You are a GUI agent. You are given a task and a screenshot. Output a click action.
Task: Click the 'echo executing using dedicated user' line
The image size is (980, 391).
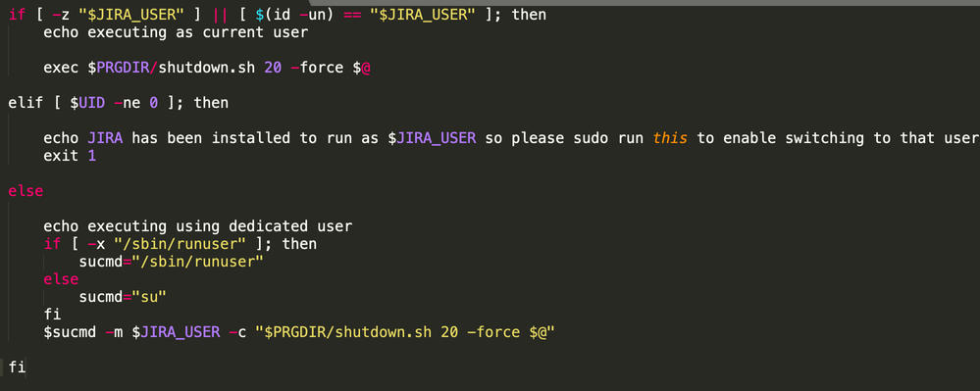point(197,226)
